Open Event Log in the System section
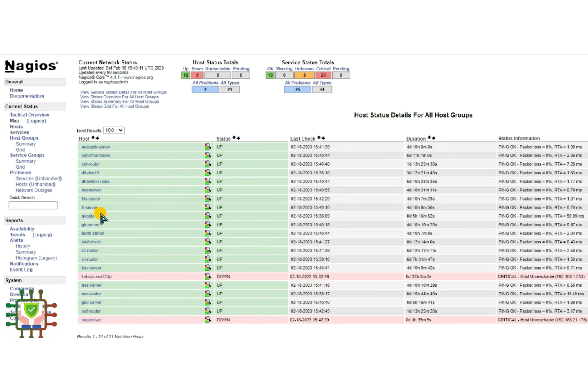This screenshot has width=588, height=392. click(x=21, y=269)
